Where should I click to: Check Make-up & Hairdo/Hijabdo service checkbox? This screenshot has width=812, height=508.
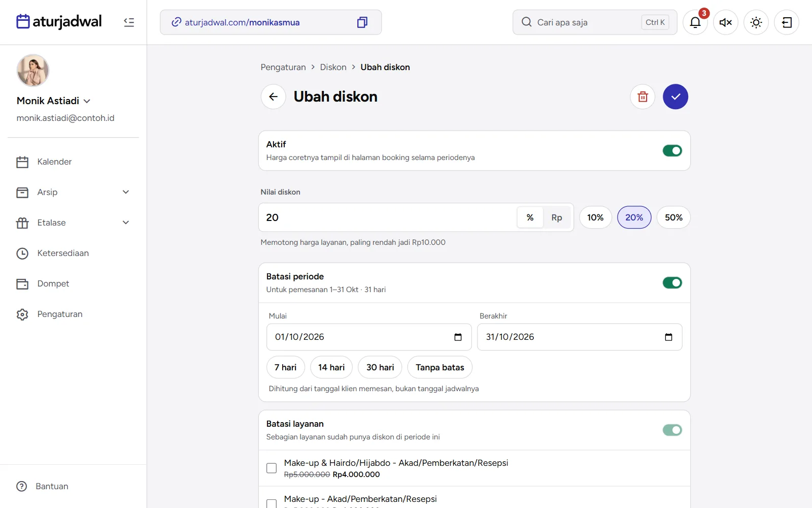click(x=272, y=468)
